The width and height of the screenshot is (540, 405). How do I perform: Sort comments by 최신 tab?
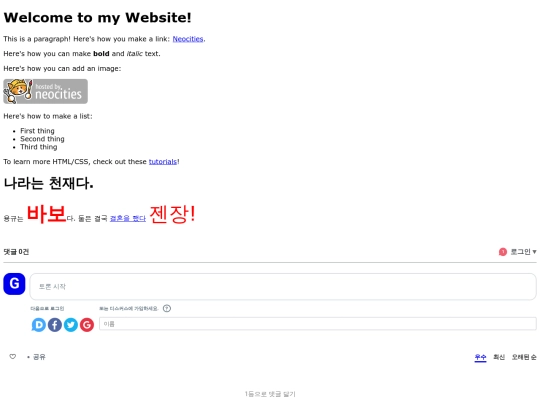point(499,357)
